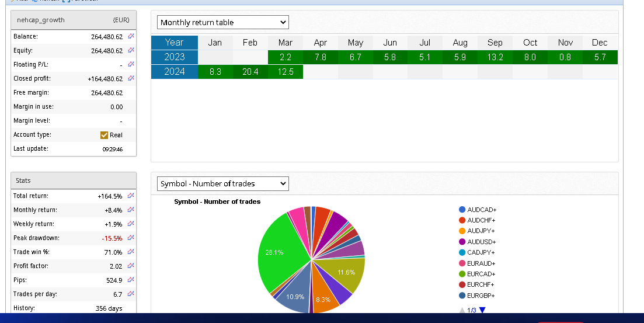Select the Year column header
Image resolution: width=644 pixels, height=323 pixels.
click(x=174, y=42)
